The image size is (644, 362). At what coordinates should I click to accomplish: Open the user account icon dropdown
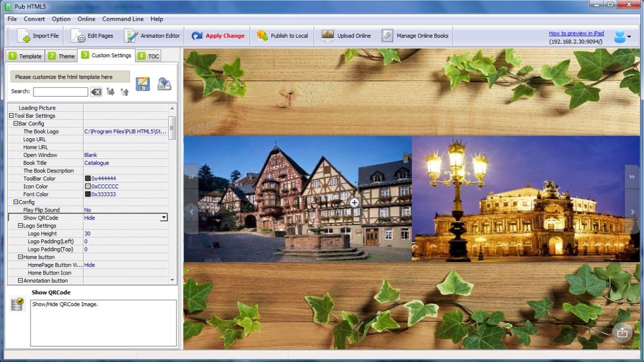click(x=622, y=36)
